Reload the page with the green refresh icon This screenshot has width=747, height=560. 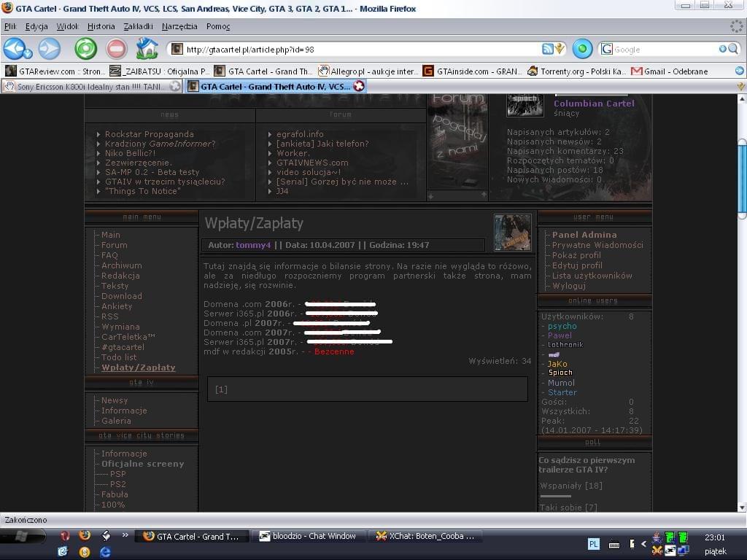(x=86, y=49)
